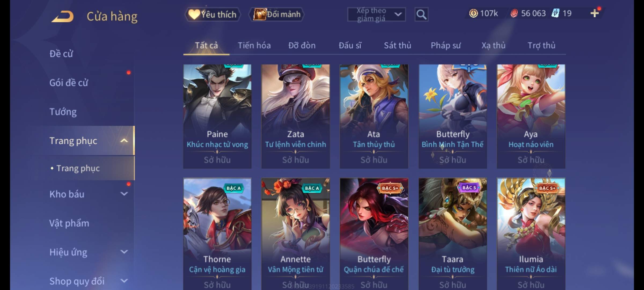Viewport: 644px width, 290px height.
Task: Open Tướng in the sidebar
Action: coord(63,112)
